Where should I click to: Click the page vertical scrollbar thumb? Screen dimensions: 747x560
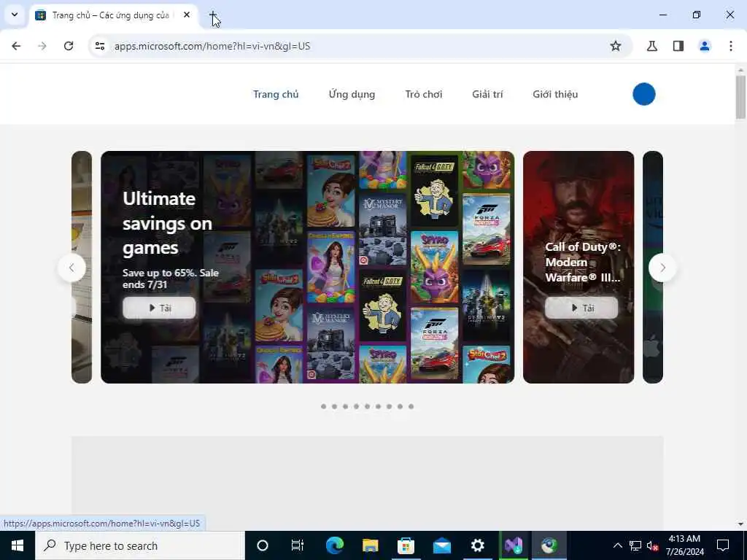coord(740,97)
